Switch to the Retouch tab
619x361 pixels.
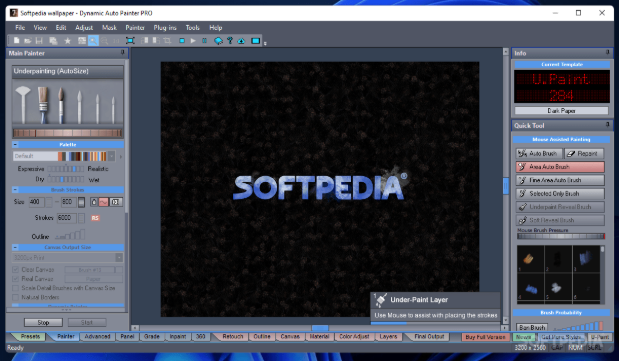pos(233,337)
